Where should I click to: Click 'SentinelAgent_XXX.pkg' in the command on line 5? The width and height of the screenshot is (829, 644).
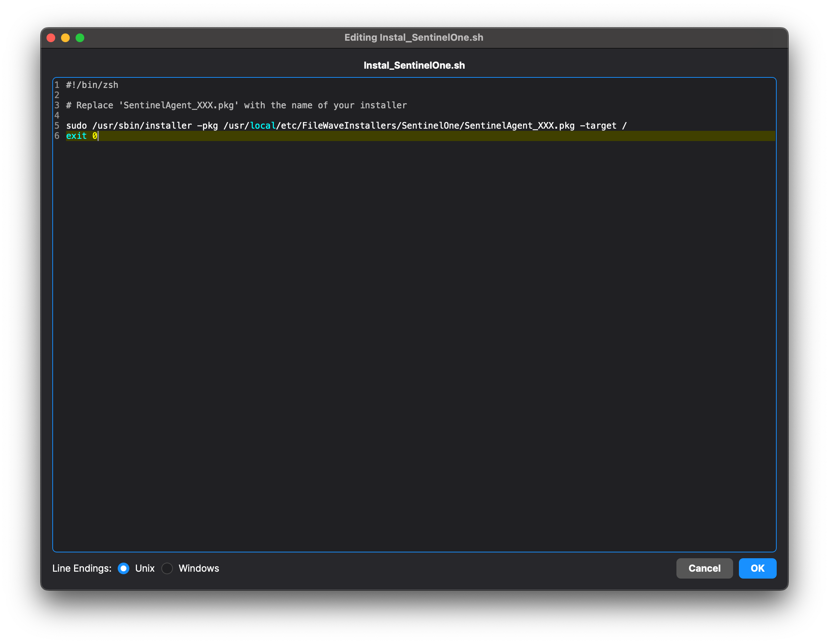519,126
